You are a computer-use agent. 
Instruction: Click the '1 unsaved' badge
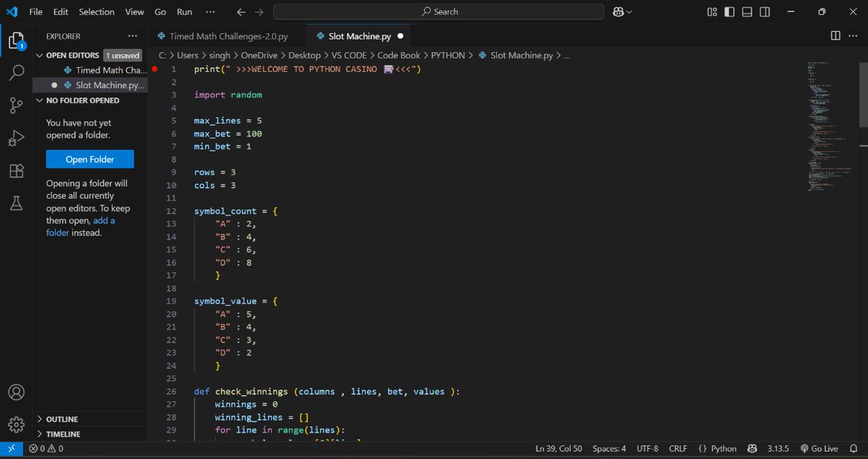[x=122, y=55]
